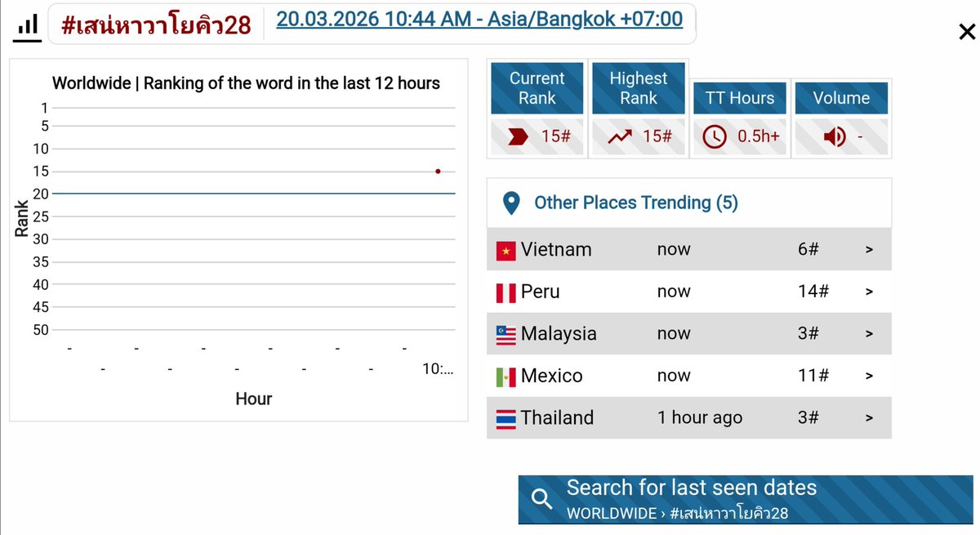Select the Current Rank tab
The width and height of the screenshot is (980, 535).
(537, 88)
